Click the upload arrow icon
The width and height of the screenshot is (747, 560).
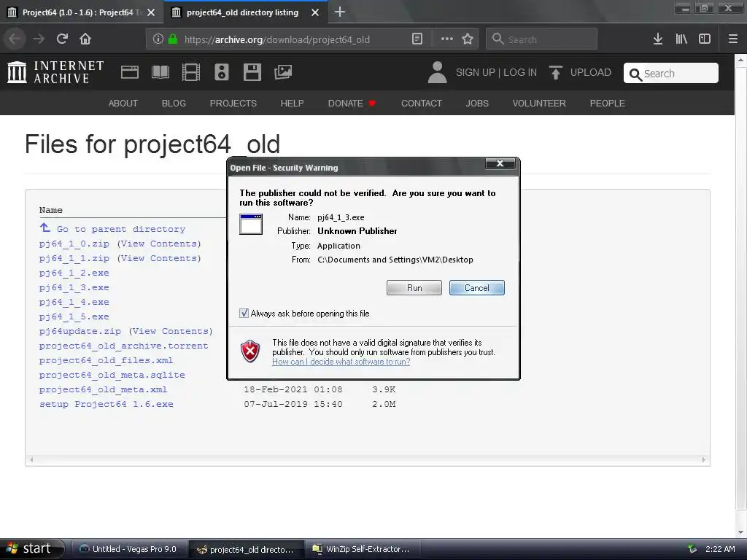click(x=555, y=72)
